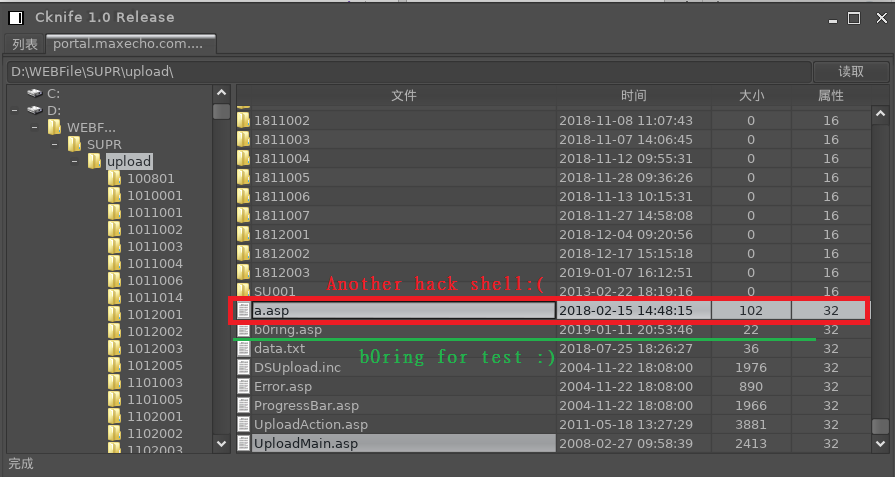The width and height of the screenshot is (895, 477).
Task: Click file icon of UploadAction.asp
Action: coord(244,425)
